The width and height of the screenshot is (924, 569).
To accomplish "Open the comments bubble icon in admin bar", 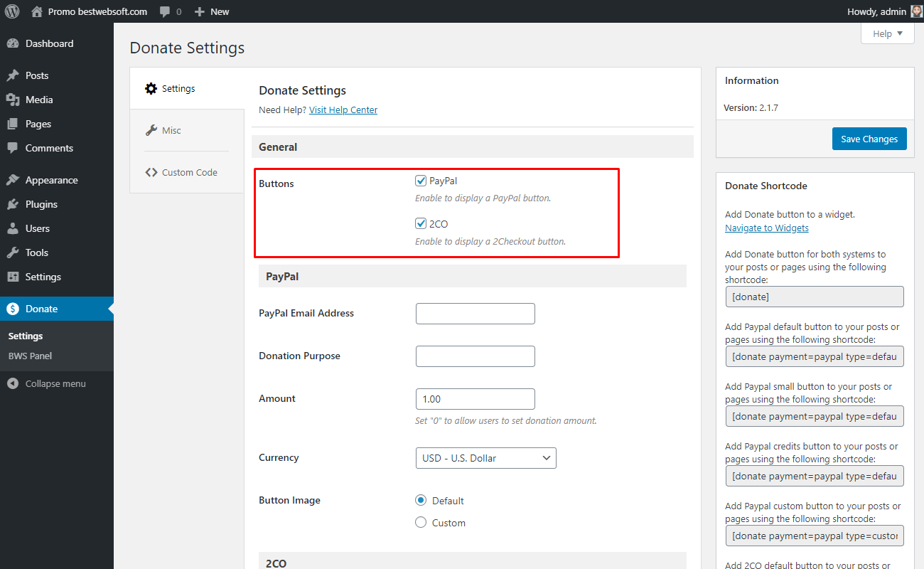I will [x=165, y=12].
